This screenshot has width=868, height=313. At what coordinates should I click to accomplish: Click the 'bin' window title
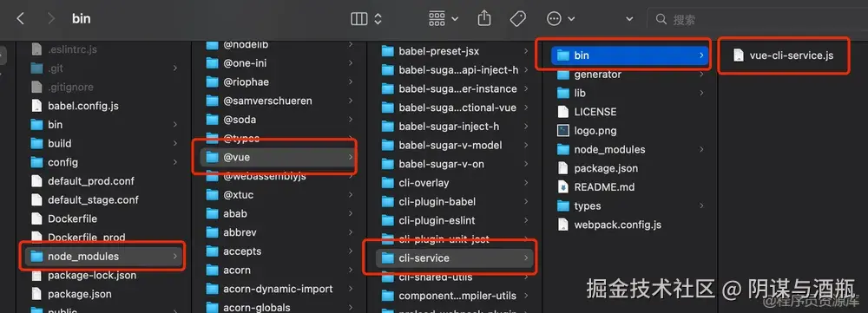[82, 19]
